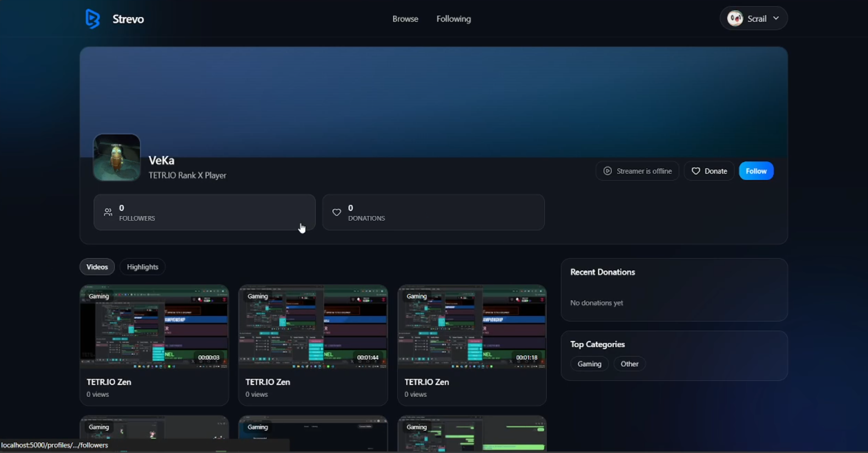Viewport: 868px width, 453px height.
Task: Switch to the Highlights tab
Action: pos(143,267)
